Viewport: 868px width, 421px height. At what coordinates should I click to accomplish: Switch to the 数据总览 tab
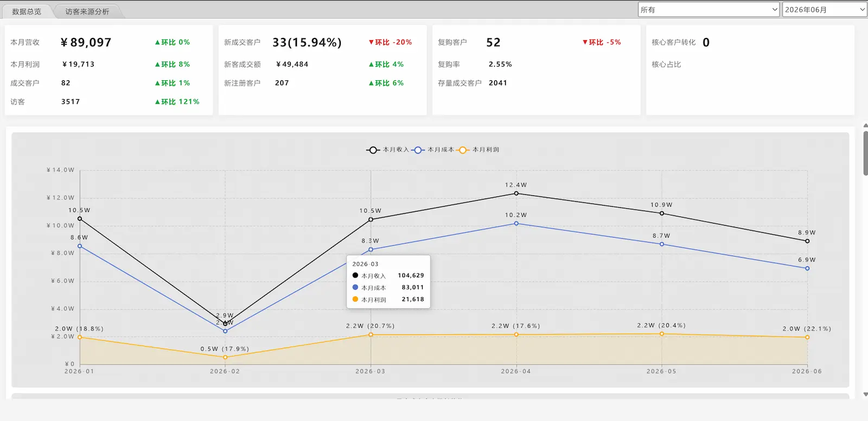point(27,11)
